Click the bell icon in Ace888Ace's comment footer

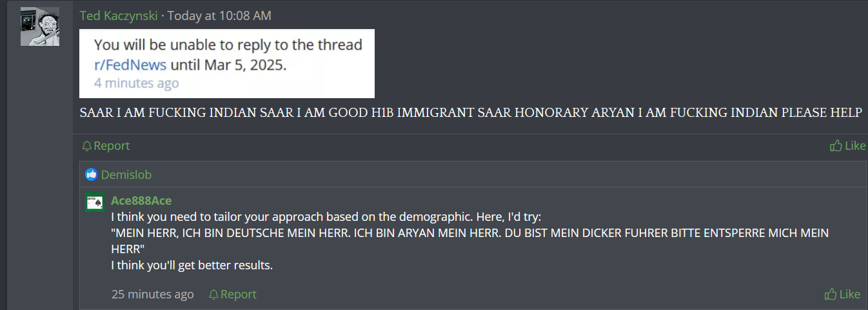(x=213, y=294)
